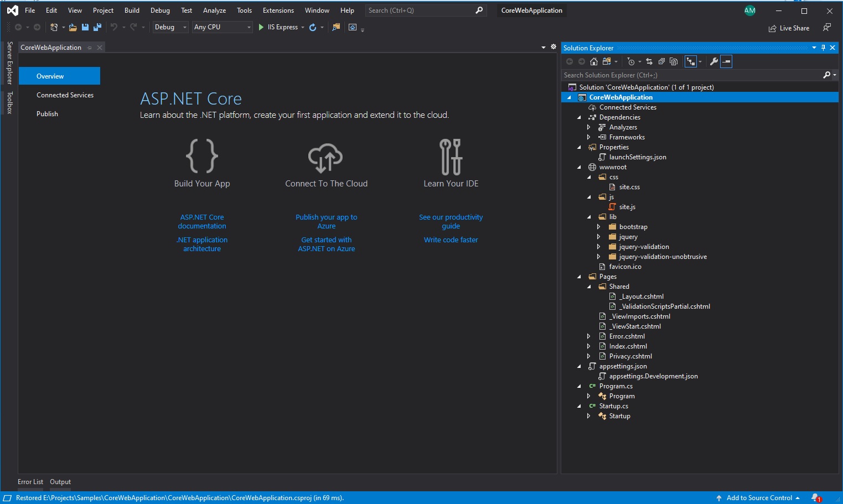843x504 pixels.
Task: Pin the Solution Explorer panel
Action: tap(823, 48)
